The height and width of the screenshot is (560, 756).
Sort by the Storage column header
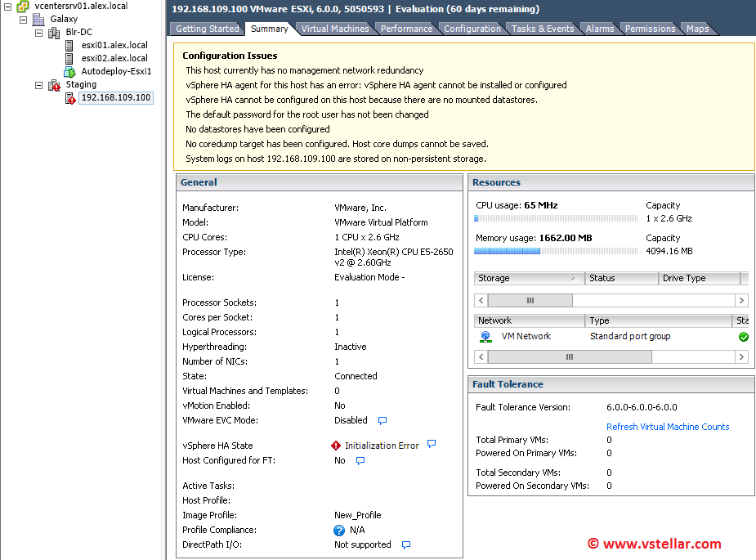coord(528,278)
